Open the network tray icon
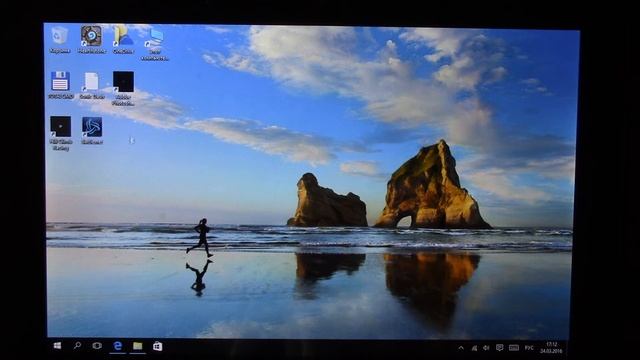Viewport: 640px width, 360px height. [474, 348]
